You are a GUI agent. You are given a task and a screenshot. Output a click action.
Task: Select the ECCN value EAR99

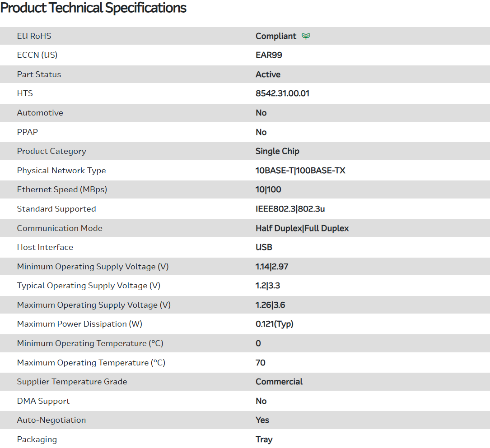(269, 55)
